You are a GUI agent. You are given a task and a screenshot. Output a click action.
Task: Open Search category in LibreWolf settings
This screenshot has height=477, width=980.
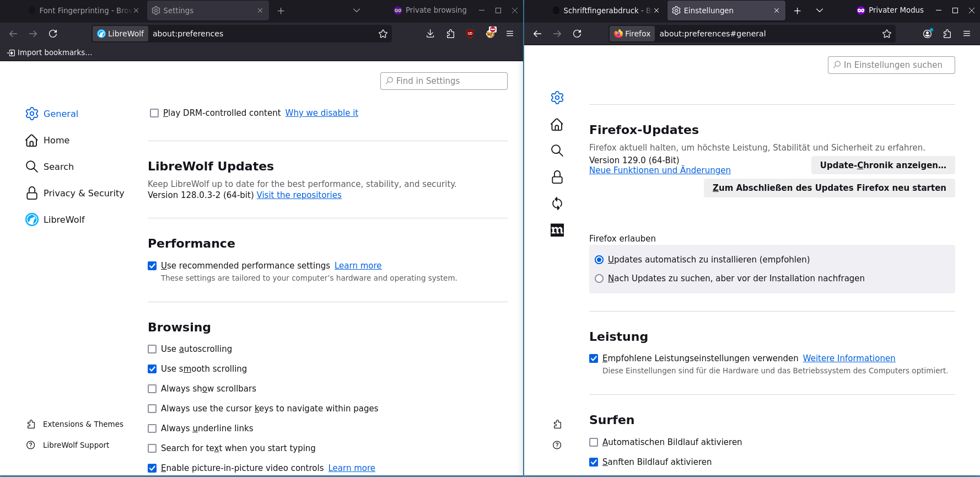tap(50, 167)
